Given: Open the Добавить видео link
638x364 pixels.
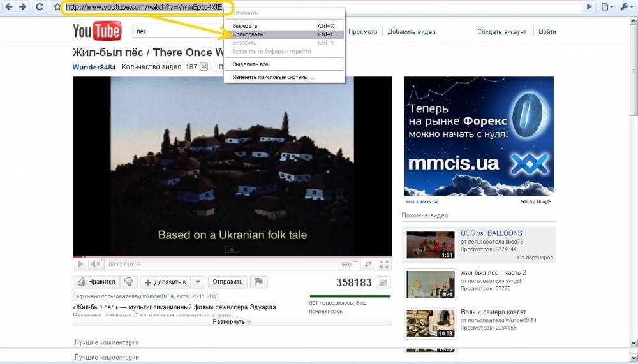Looking at the screenshot, I should pyautogui.click(x=412, y=32).
